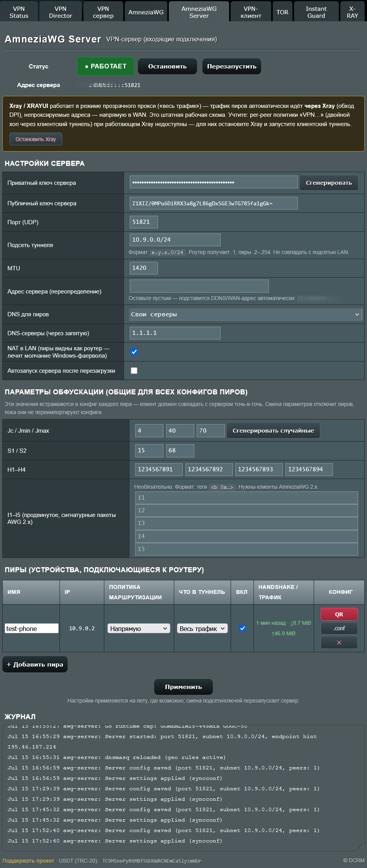The width and height of the screenshot is (367, 868).
Task: Click the public server key field
Action: click(x=214, y=203)
